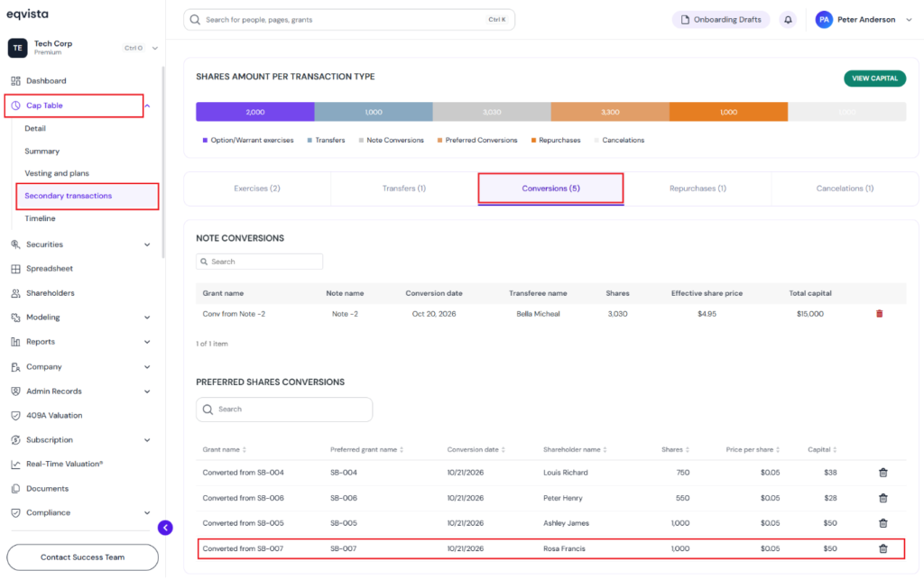Click the VIEW CAPITAL button
924x580 pixels.
tap(874, 78)
